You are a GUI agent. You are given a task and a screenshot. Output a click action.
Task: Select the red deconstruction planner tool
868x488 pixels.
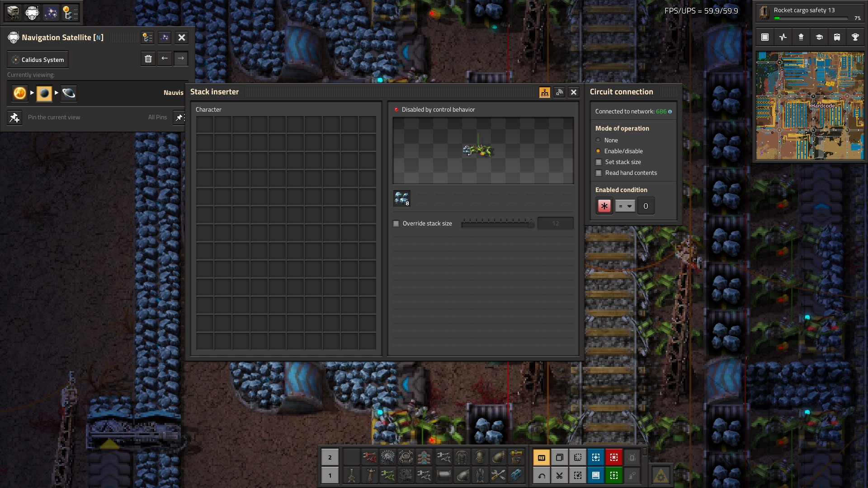click(614, 458)
